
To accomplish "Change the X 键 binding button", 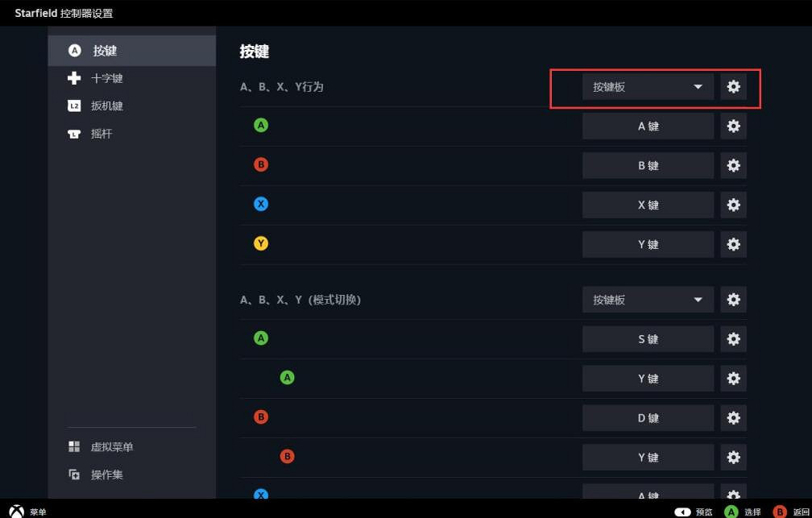I will pos(648,205).
